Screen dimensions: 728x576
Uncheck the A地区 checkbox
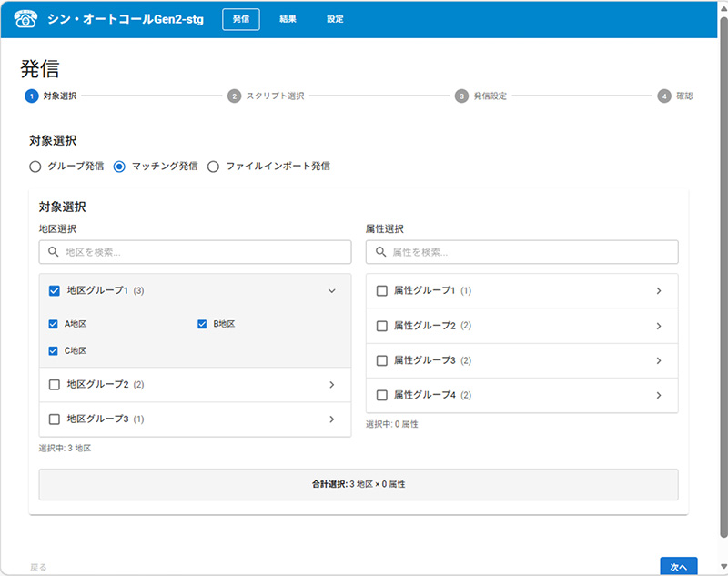click(54, 324)
